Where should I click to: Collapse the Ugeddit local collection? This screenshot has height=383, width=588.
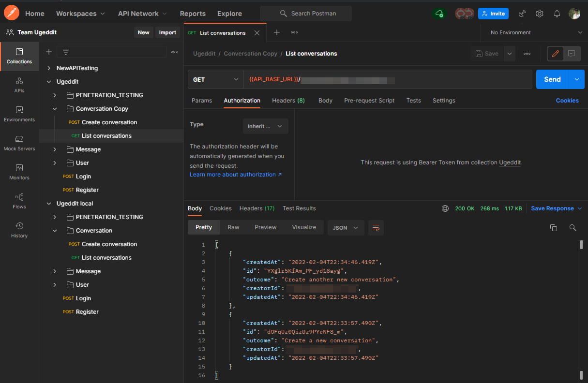[x=49, y=204]
